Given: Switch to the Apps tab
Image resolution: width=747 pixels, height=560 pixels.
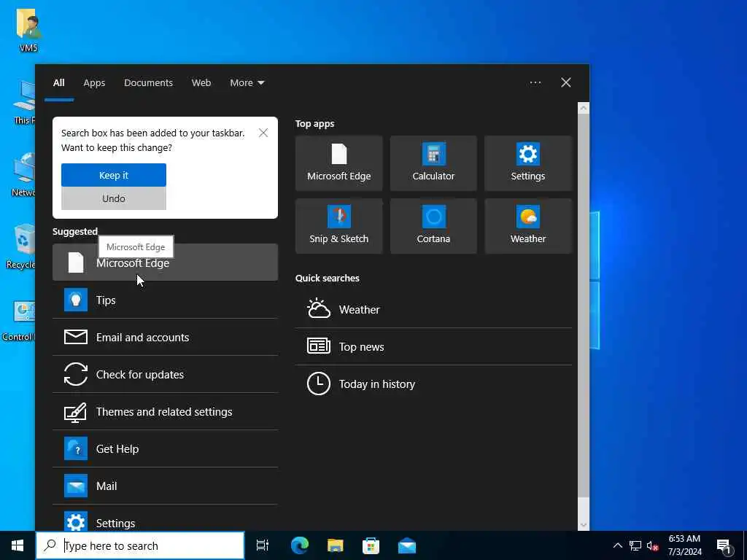Looking at the screenshot, I should click(x=94, y=83).
